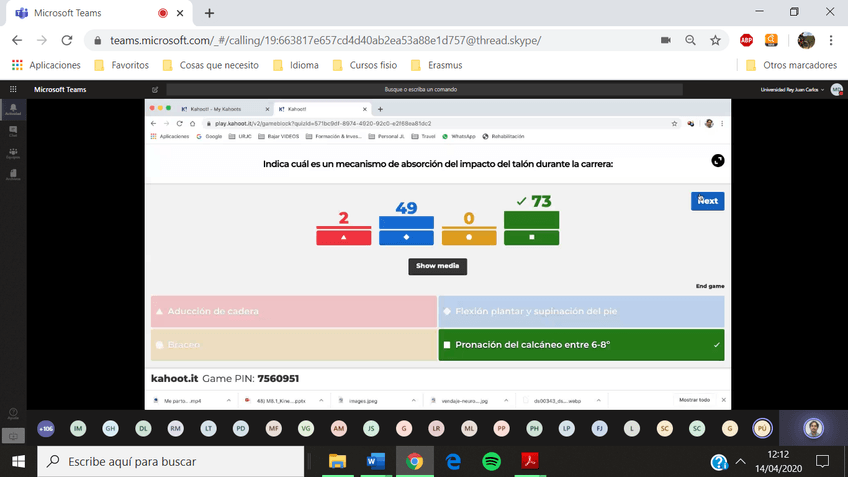This screenshot has height=477, width=848.
Task: Select participant avatar JS
Action: [x=371, y=428]
